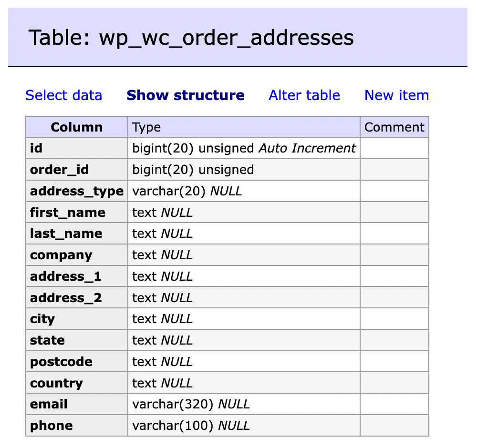The image size is (477, 448).
Task: Switch to the Show structure tab
Action: (x=186, y=95)
